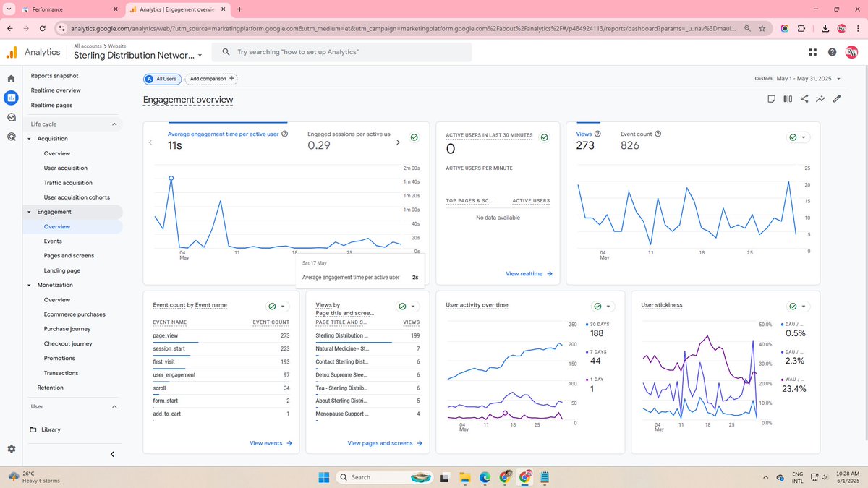Click data quality check icon on Active Users card
This screenshot has height=488, width=868.
tap(544, 137)
